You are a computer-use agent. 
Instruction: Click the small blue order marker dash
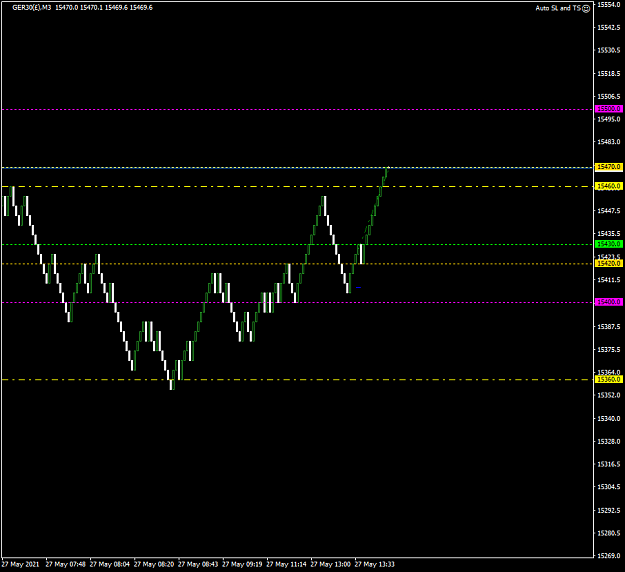(x=358, y=287)
